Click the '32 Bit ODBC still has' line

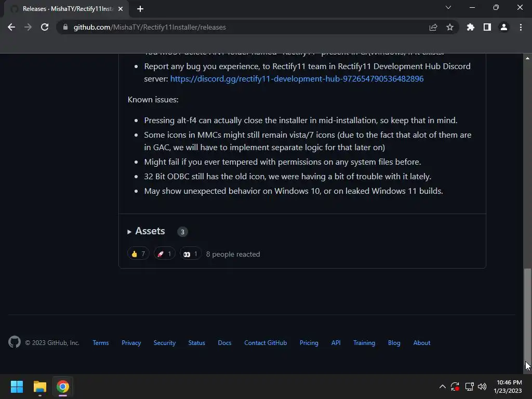288,177
